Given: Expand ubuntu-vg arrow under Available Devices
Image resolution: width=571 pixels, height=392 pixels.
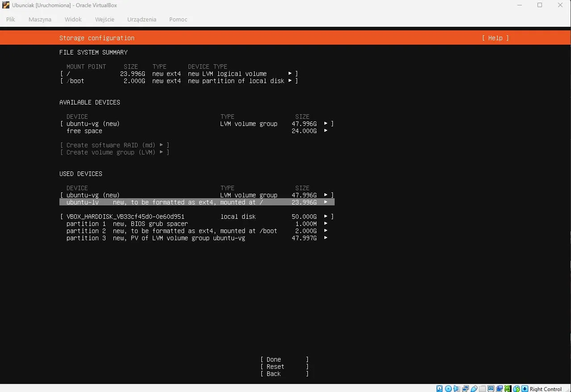Looking at the screenshot, I should click(326, 124).
